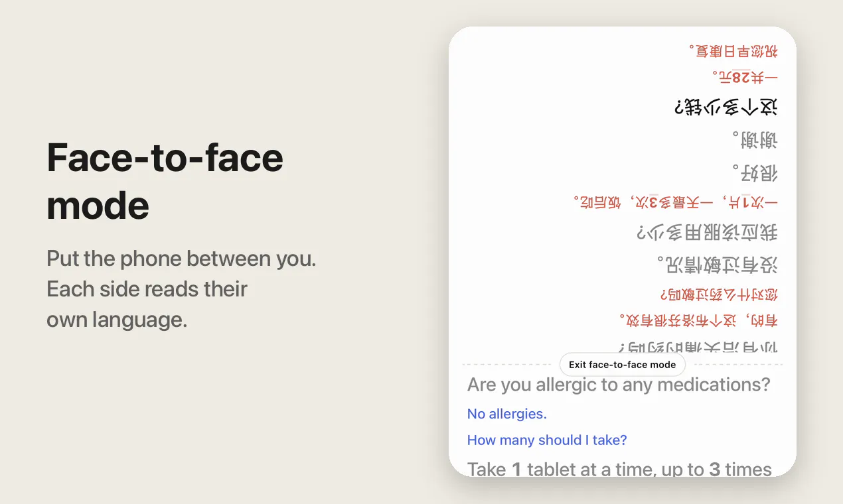Screen dimensions: 843x504
Task: Select the blue 'No allergies.' line
Action: (507, 414)
